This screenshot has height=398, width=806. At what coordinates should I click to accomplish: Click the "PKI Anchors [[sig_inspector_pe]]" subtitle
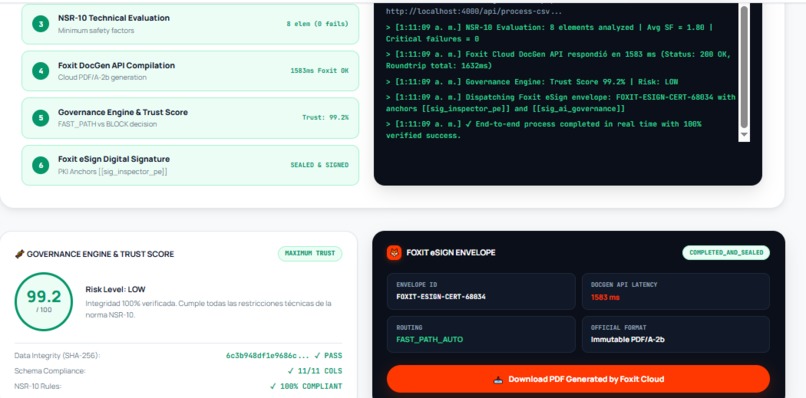click(113, 172)
